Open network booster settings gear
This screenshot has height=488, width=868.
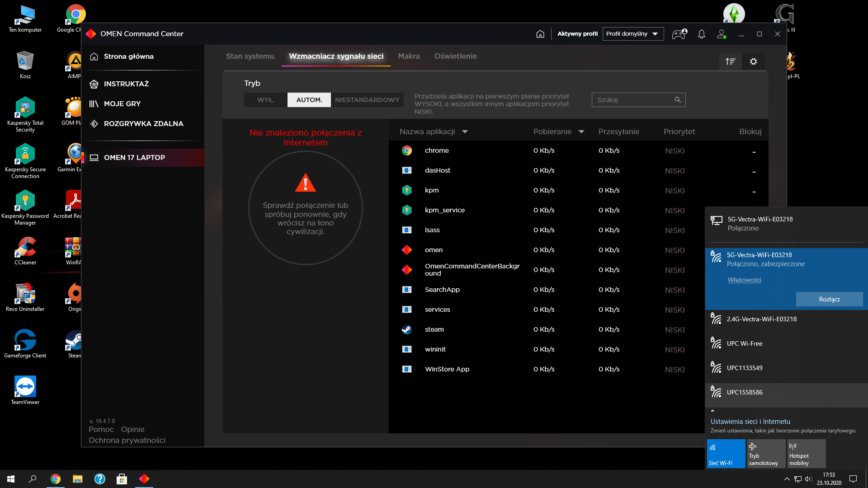(x=754, y=61)
